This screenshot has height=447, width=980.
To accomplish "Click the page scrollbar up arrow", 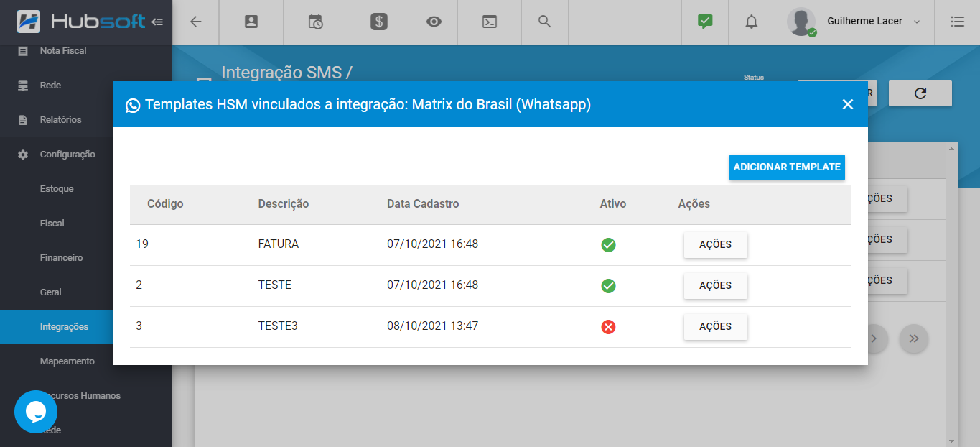I will point(952,149).
